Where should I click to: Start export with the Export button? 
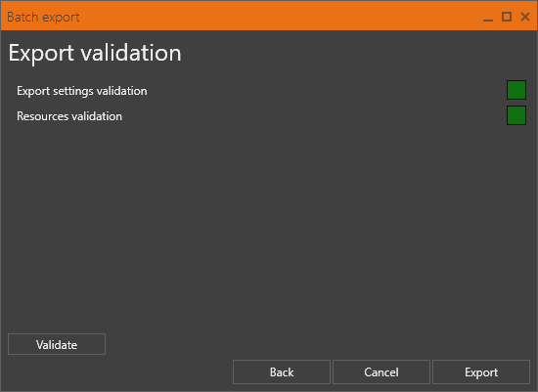481,371
